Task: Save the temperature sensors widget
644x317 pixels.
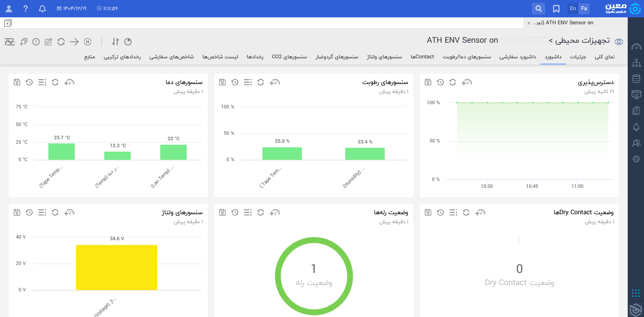Action: 17,82
